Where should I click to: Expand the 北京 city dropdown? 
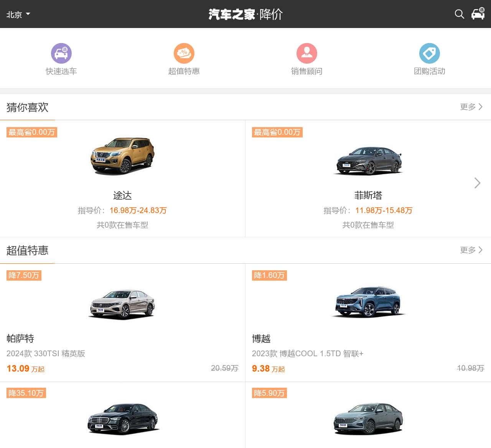tap(18, 15)
